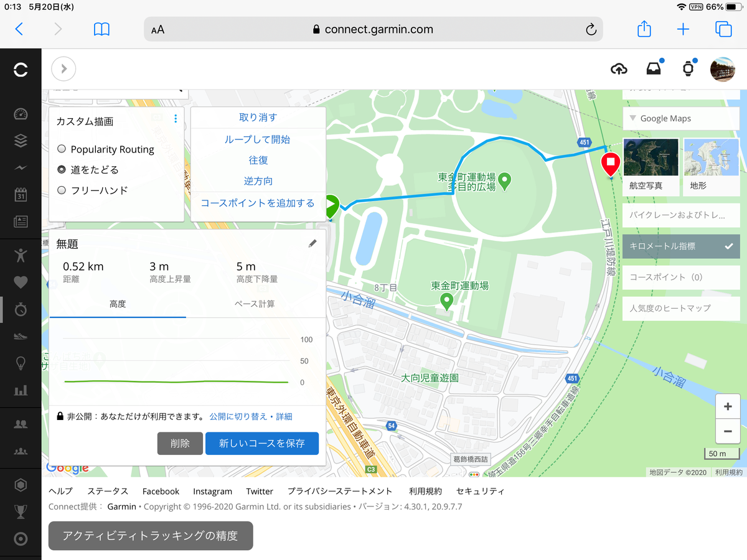747x560 pixels.
Task: Click the 詳細 link
Action: [x=284, y=416]
